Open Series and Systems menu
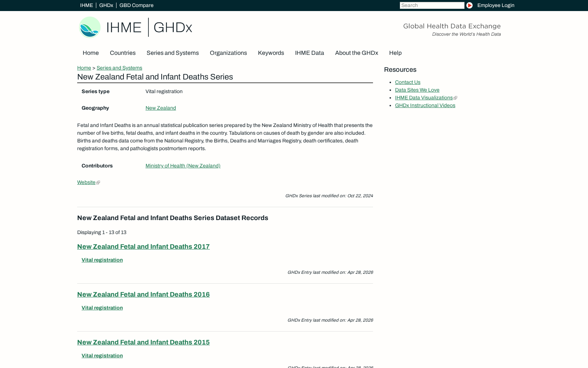Image resolution: width=588 pixels, height=368 pixels. (173, 53)
